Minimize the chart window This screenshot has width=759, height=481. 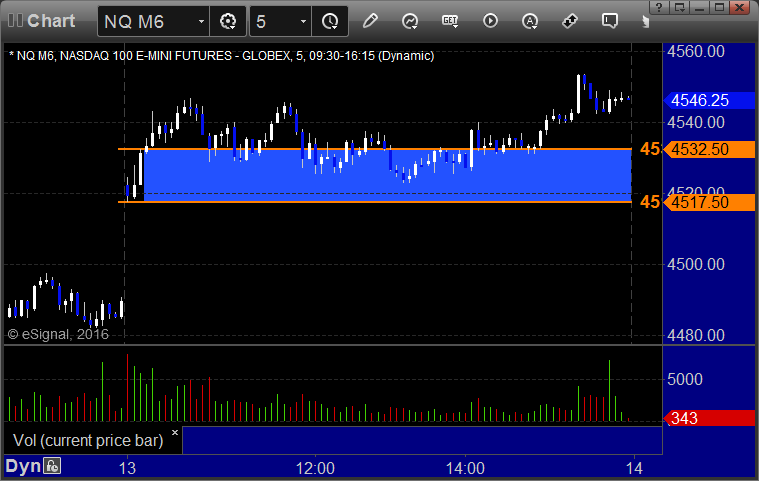click(x=699, y=7)
